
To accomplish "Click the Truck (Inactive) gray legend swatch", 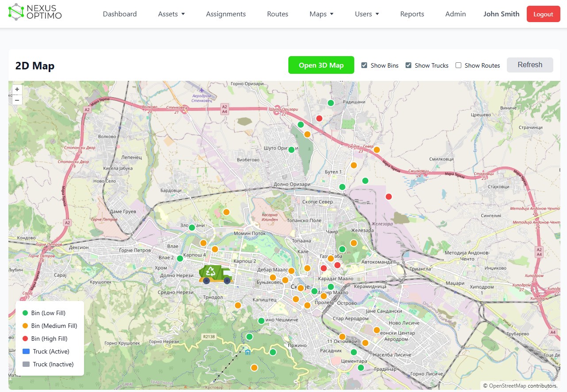I will (26, 364).
